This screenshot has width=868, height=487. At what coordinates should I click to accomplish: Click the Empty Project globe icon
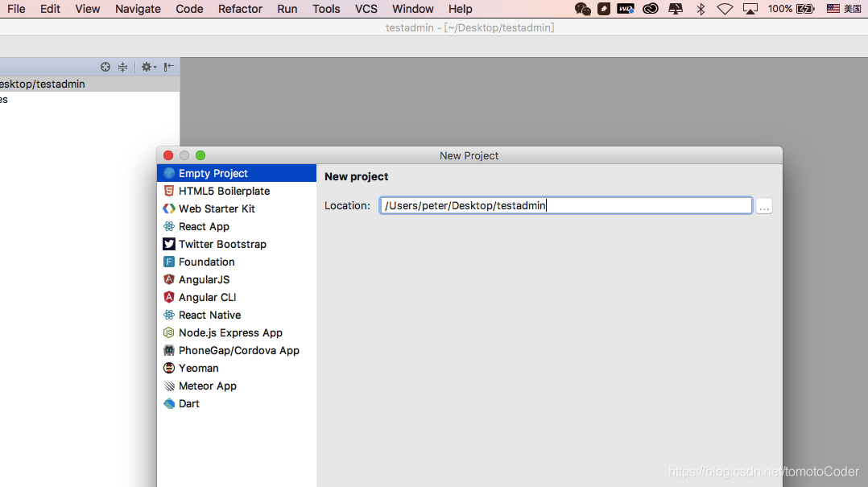(x=169, y=173)
